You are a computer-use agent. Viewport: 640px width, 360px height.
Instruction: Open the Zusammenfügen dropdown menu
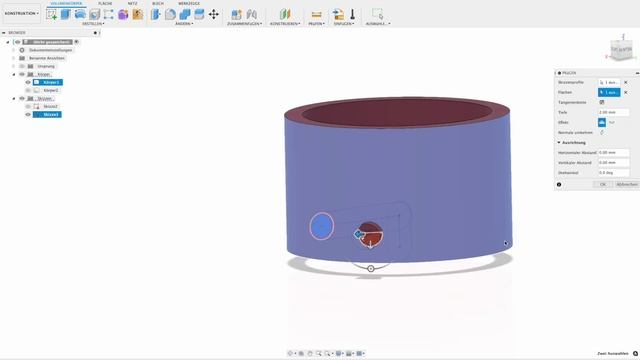(244, 24)
